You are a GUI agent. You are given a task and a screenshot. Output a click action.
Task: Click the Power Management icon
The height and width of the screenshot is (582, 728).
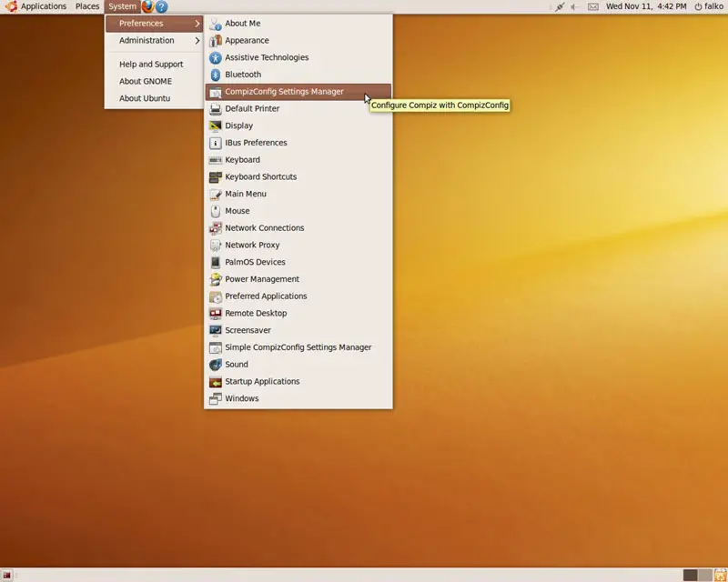pyautogui.click(x=215, y=279)
